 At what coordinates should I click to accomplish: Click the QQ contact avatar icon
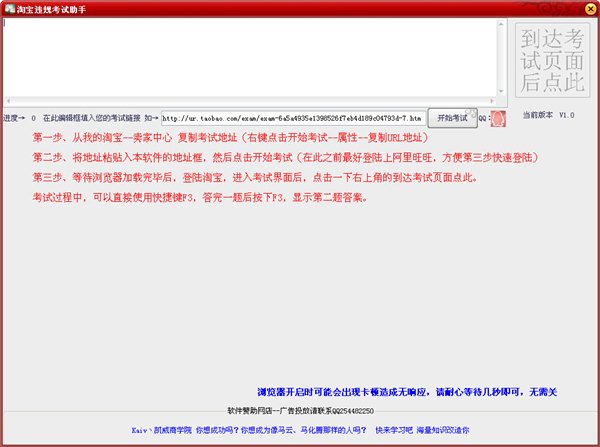pyautogui.click(x=497, y=118)
